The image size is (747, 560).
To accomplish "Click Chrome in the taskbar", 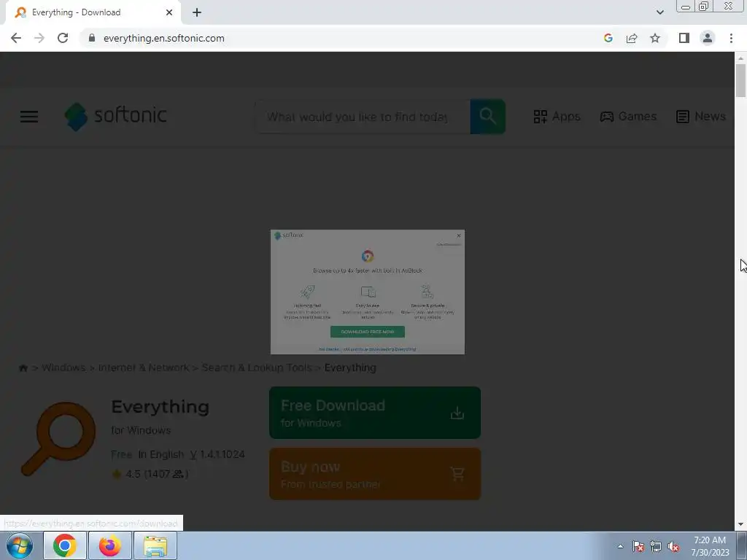I will [65, 545].
